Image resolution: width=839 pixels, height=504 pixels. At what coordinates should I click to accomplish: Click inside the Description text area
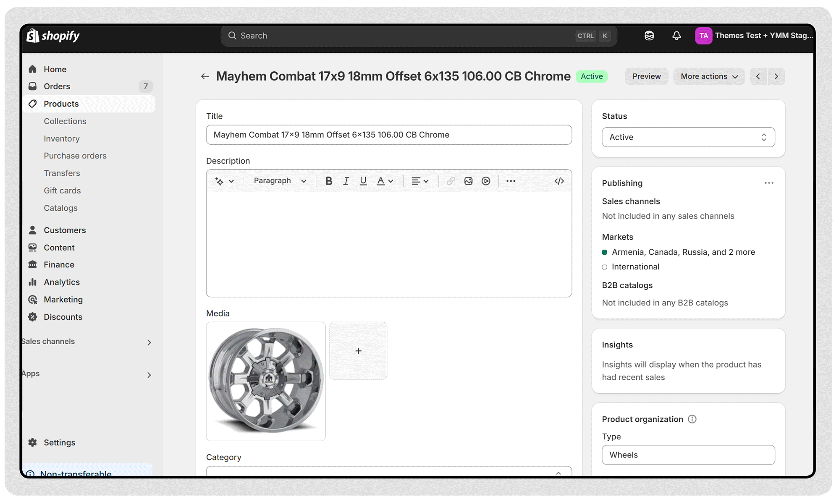(x=389, y=244)
